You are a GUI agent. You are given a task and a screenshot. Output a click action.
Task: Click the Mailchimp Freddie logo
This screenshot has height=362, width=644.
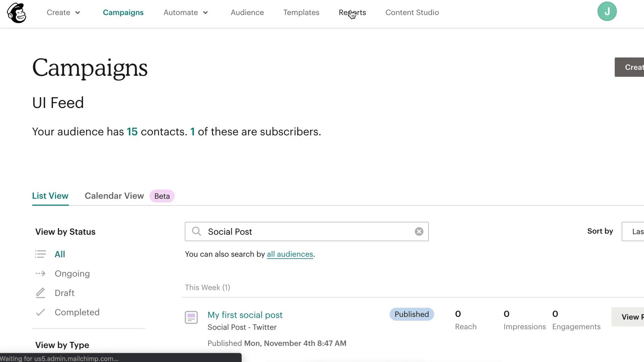tap(16, 13)
